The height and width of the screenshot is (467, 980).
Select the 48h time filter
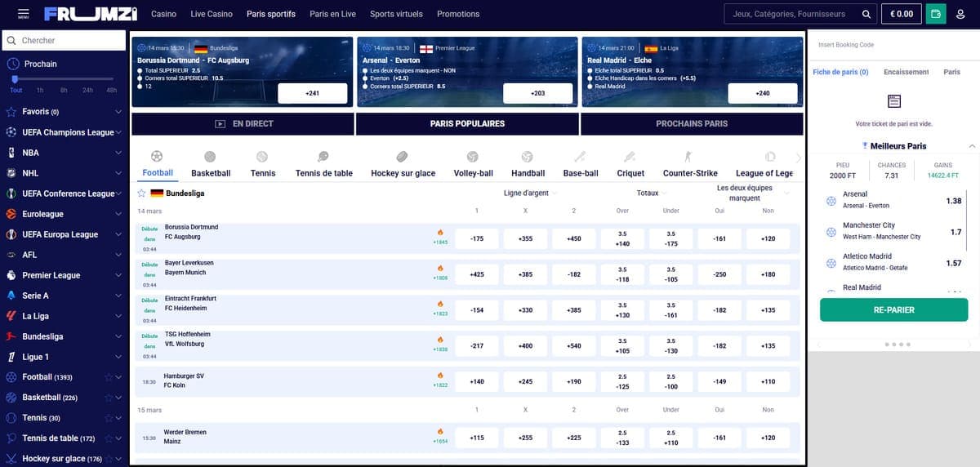tap(112, 90)
